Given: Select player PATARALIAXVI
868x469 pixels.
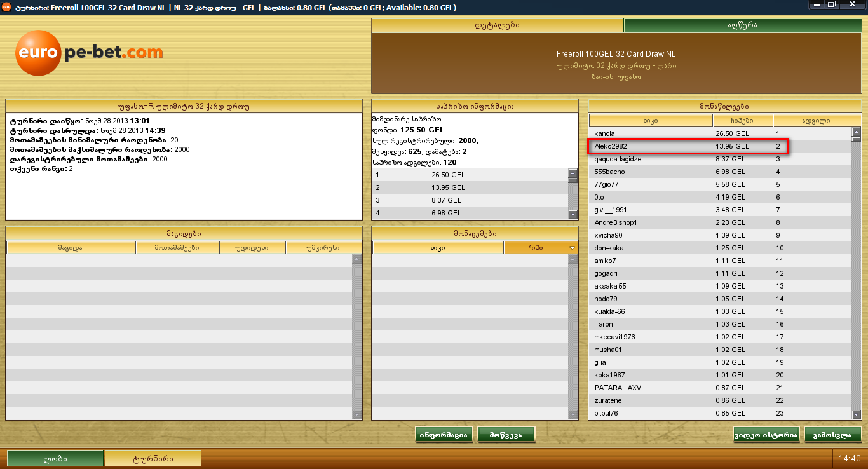Looking at the screenshot, I should pyautogui.click(x=720, y=388).
